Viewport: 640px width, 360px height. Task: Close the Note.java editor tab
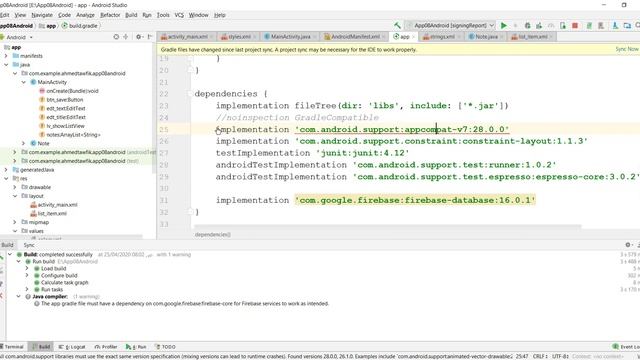502,37
